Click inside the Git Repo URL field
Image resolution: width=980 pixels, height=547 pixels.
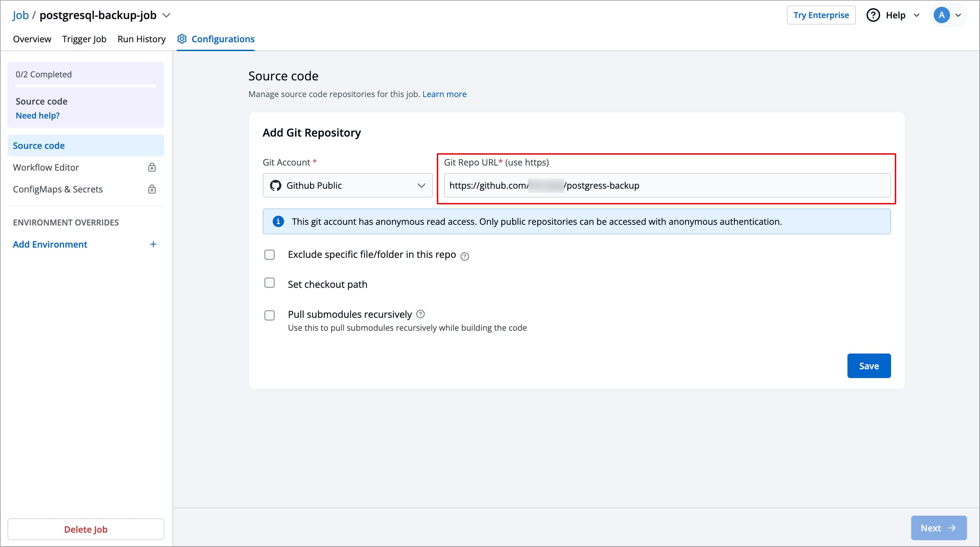[x=666, y=185]
